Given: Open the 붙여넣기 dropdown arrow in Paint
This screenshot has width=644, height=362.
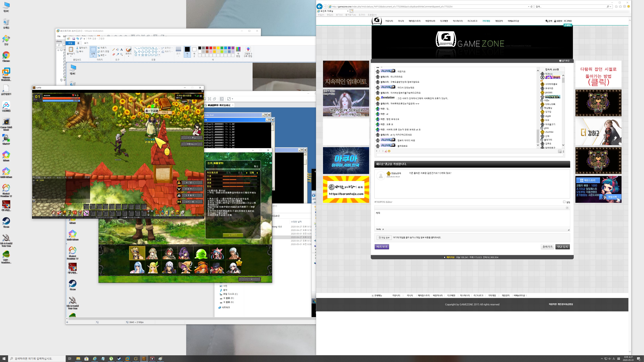Looking at the screenshot, I should point(71,56).
